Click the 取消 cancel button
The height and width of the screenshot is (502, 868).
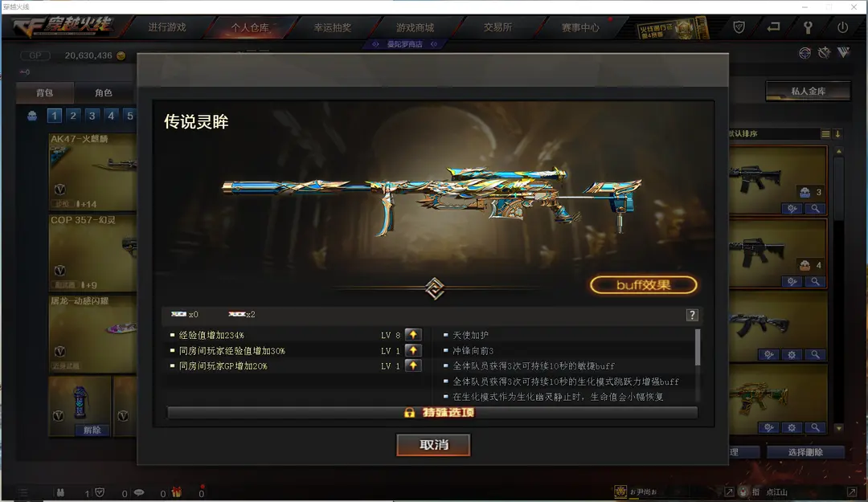tap(433, 445)
